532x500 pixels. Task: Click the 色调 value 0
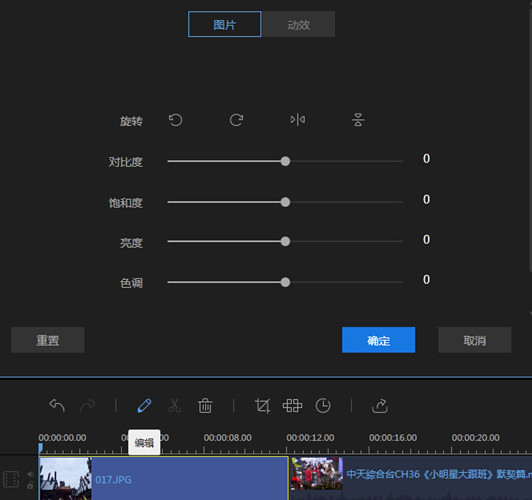[426, 280]
